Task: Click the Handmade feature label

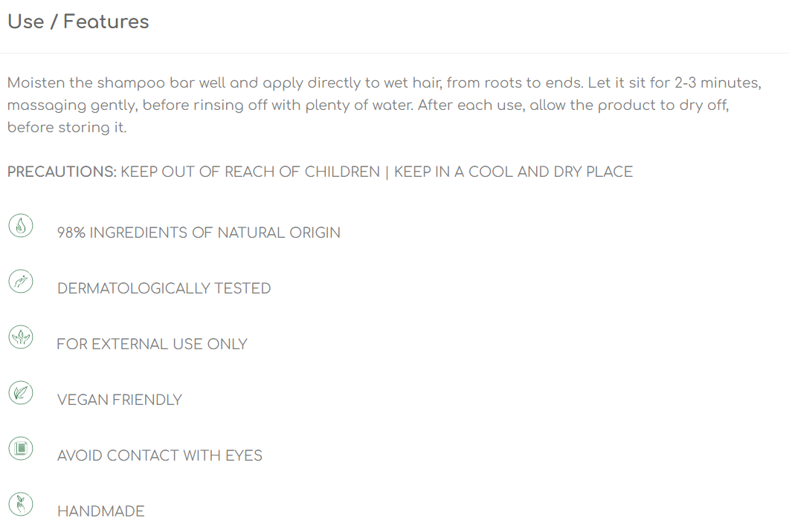Action: tap(100, 511)
